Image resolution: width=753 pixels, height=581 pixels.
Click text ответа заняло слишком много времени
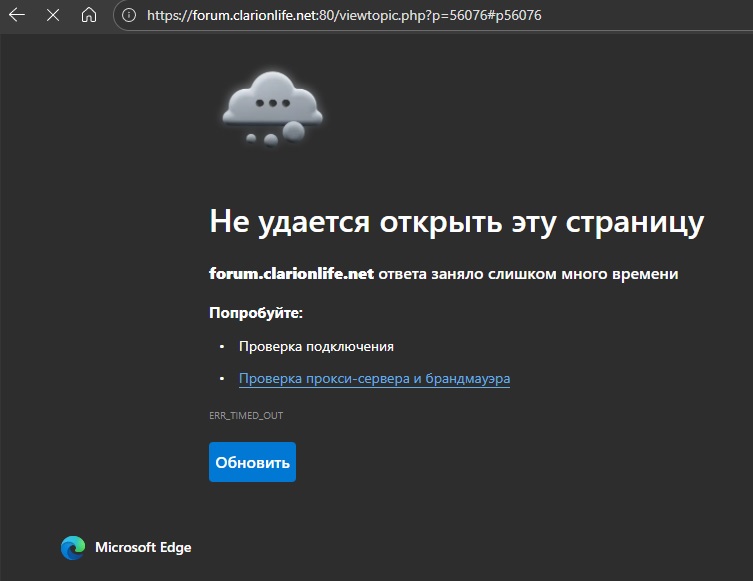528,274
